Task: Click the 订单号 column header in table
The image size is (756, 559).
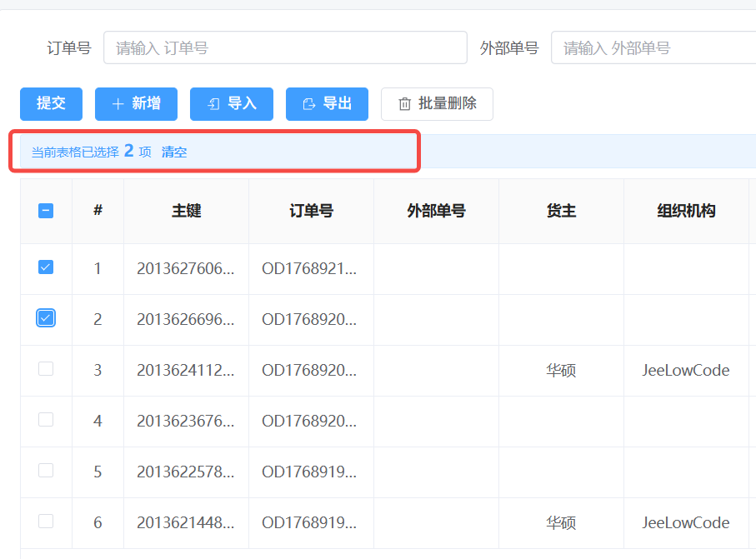Action: tap(311, 212)
